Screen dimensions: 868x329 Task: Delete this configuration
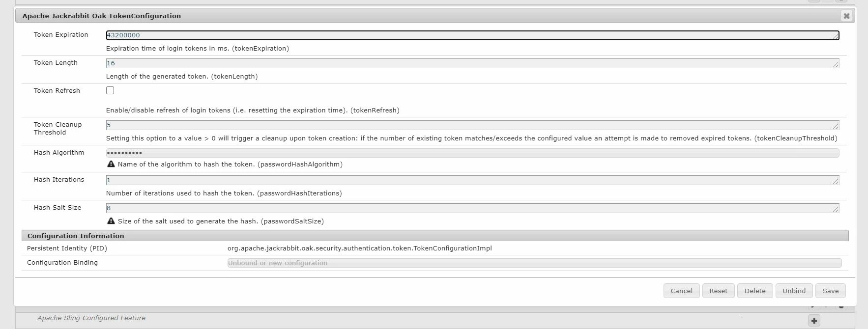(755, 291)
